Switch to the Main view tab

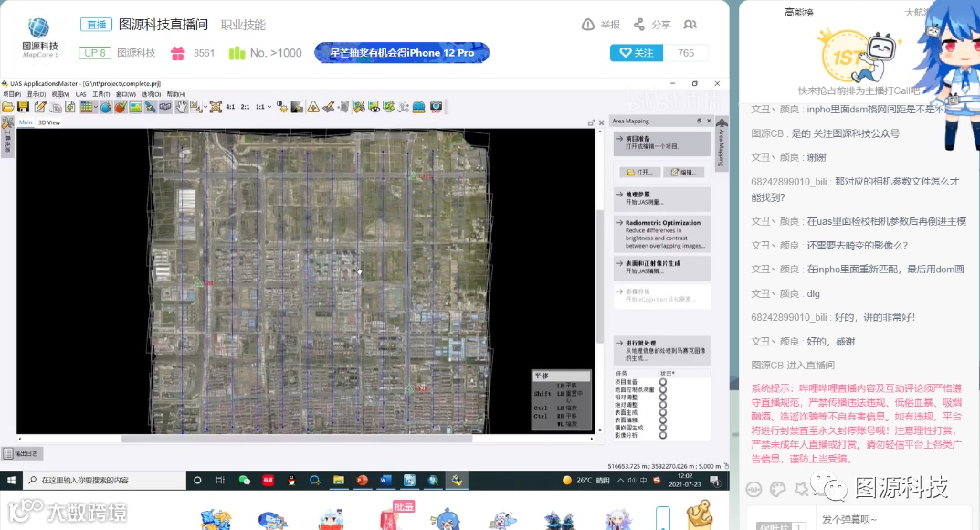[x=26, y=122]
